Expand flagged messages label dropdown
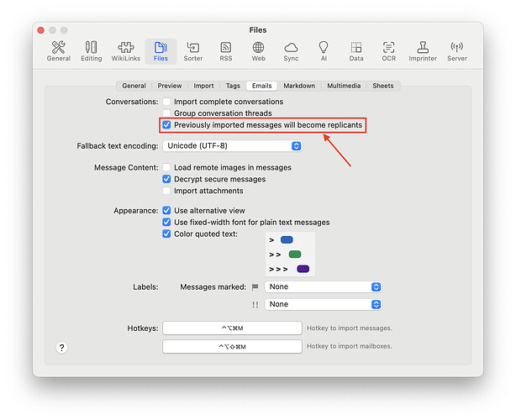 [323, 287]
